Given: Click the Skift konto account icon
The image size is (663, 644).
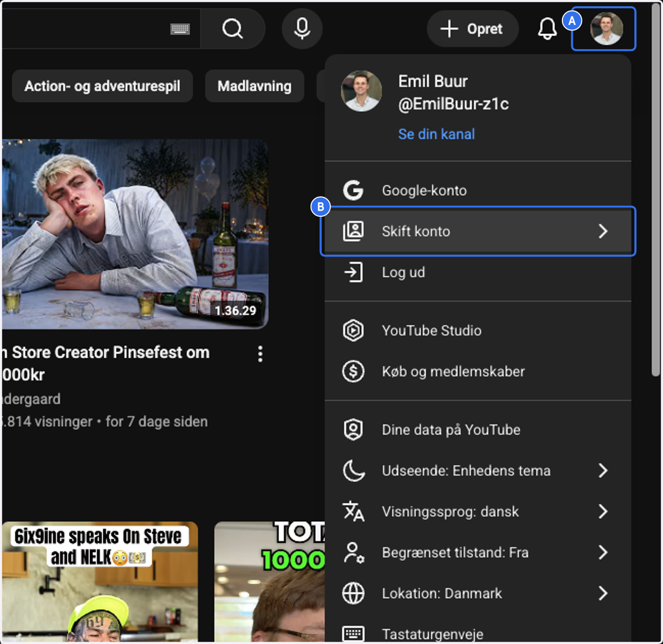Looking at the screenshot, I should click(353, 231).
